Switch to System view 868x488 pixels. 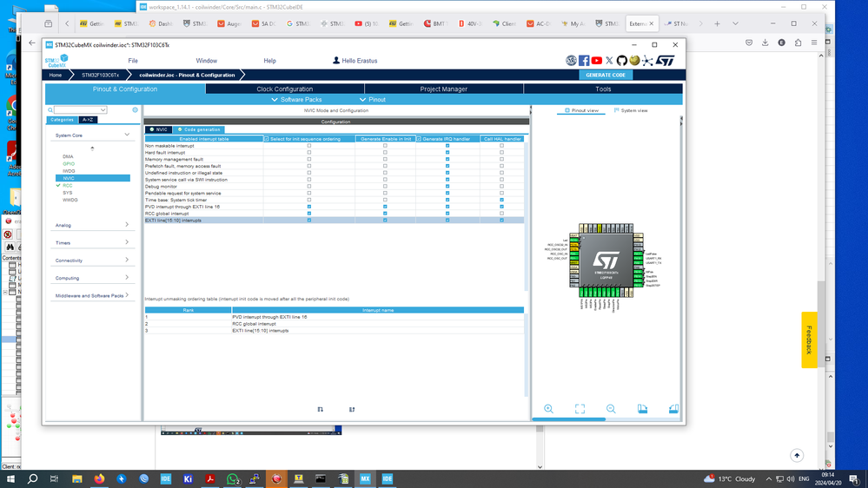click(631, 110)
